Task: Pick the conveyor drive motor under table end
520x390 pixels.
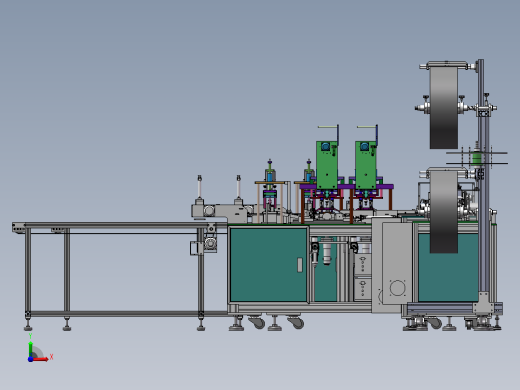Action: 210,244
